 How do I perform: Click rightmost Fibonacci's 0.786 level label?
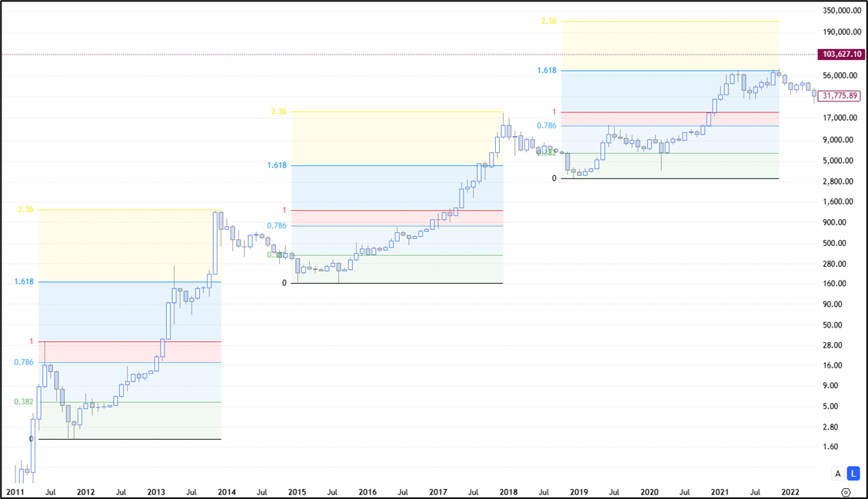pyautogui.click(x=547, y=125)
